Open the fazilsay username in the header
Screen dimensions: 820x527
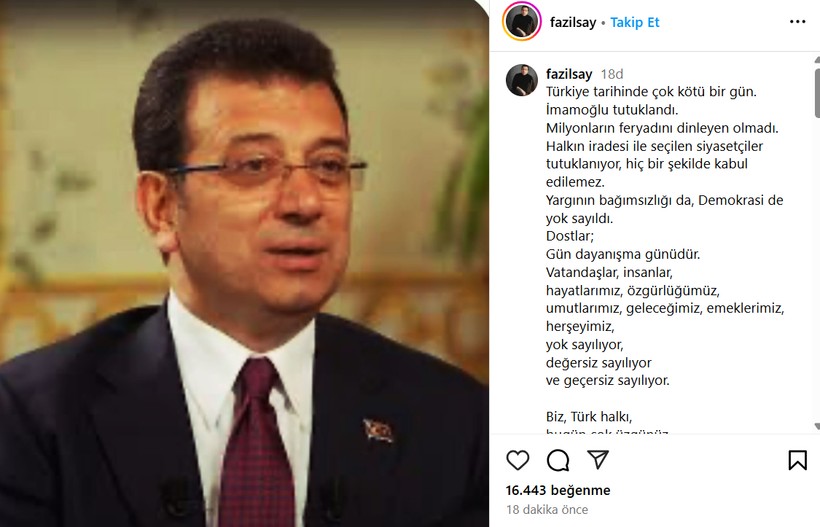[x=573, y=22]
